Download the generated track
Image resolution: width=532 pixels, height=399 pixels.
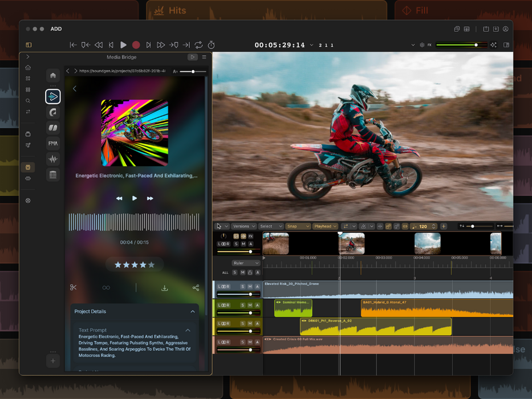click(165, 288)
